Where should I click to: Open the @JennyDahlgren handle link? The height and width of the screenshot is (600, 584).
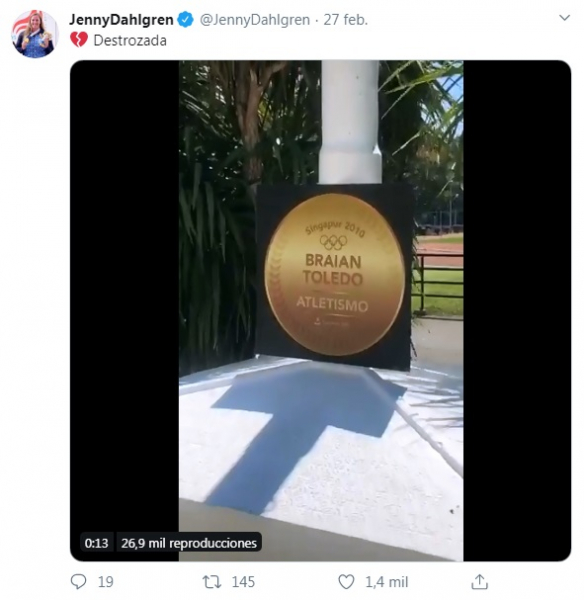(x=254, y=20)
